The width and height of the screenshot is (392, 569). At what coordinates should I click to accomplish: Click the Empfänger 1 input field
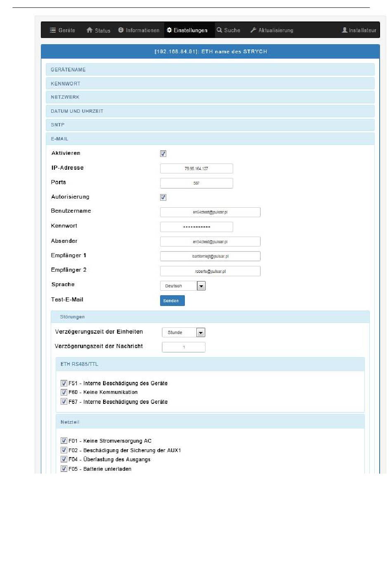click(x=210, y=256)
